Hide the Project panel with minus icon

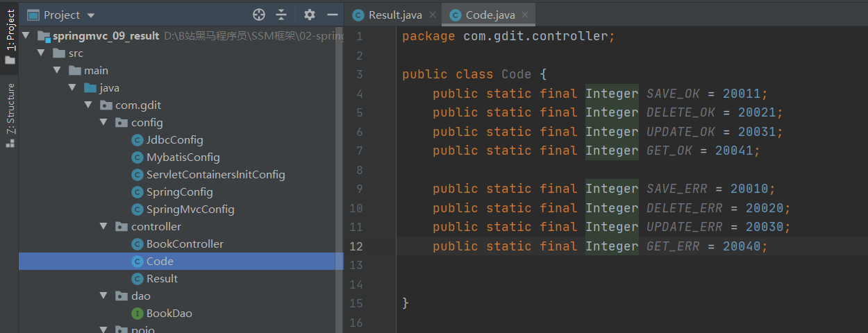(x=333, y=15)
